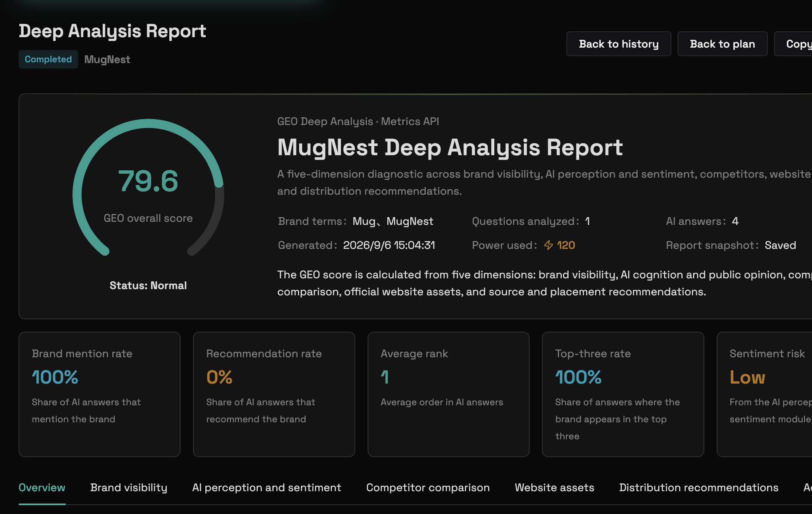The width and height of the screenshot is (812, 514).
Task: Open the Competitor comparison tab
Action: 428,488
